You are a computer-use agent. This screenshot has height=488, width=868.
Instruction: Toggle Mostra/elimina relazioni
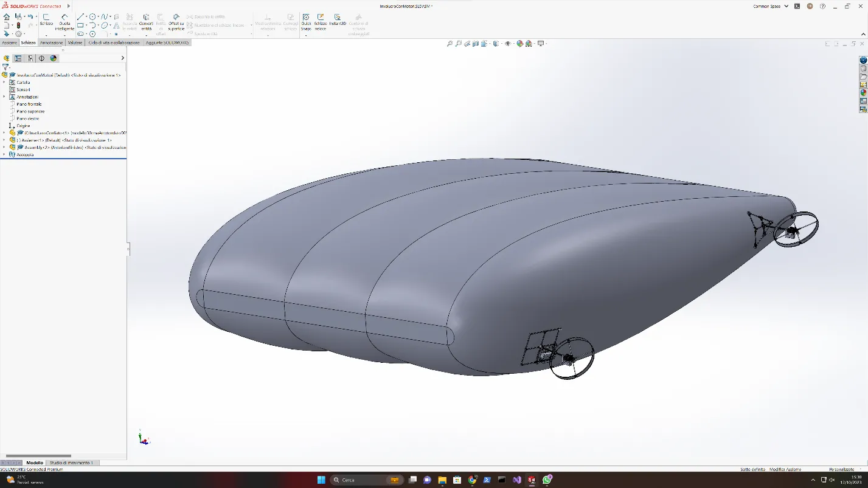(266, 22)
